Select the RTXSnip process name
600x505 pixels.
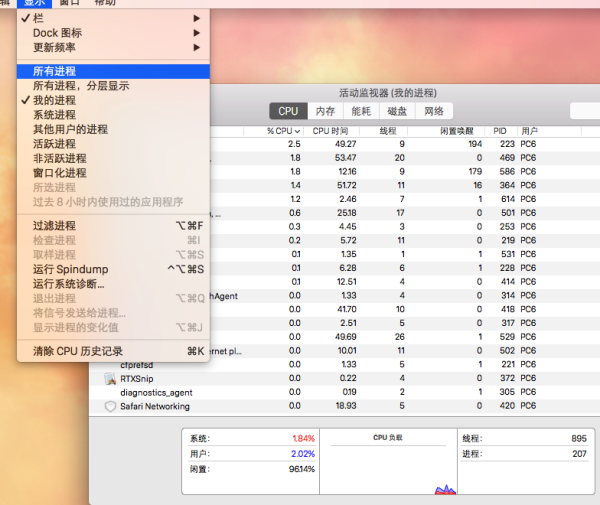click(x=137, y=379)
